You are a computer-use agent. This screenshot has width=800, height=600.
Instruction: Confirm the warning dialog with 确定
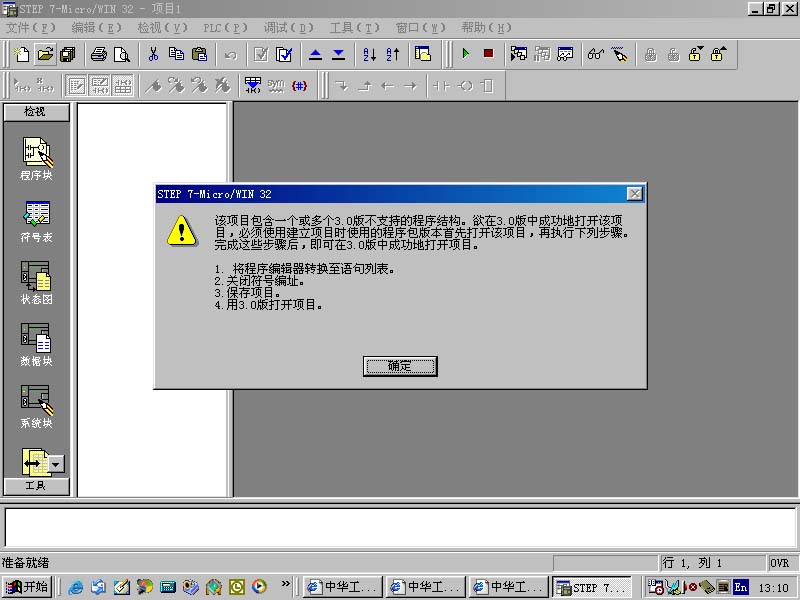coord(400,366)
